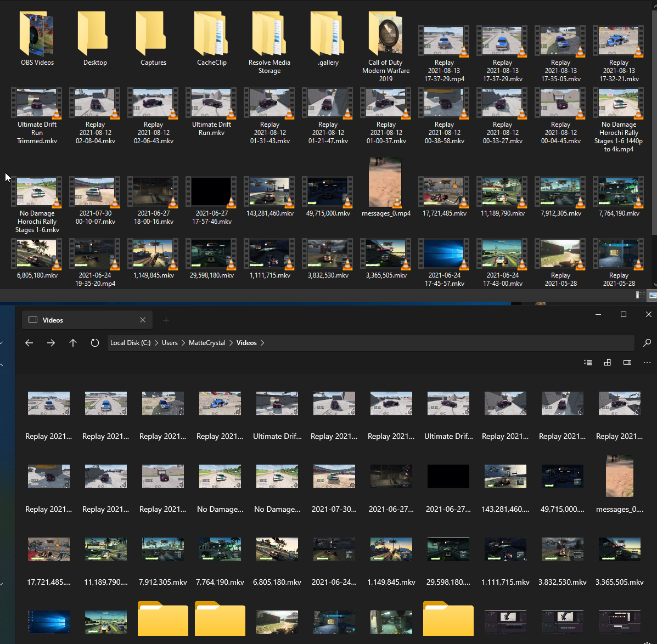Open the Desktop folder in upper window
The image size is (657, 644).
pyautogui.click(x=95, y=39)
